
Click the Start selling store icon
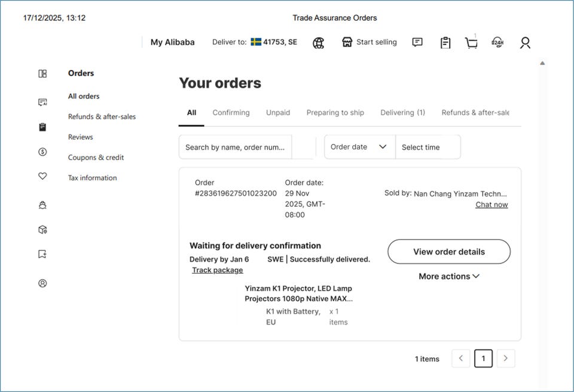347,42
